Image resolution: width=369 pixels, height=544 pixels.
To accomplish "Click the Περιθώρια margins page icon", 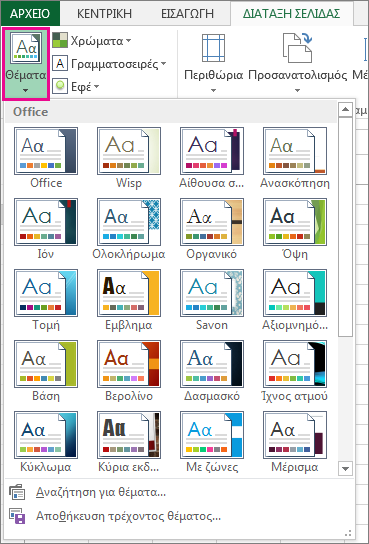I will click(213, 48).
